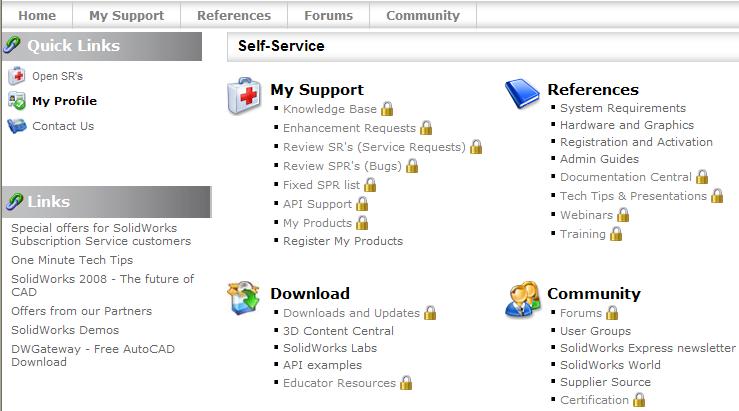This screenshot has height=411, width=739.
Task: Select the User Groups link
Action: pos(595,331)
